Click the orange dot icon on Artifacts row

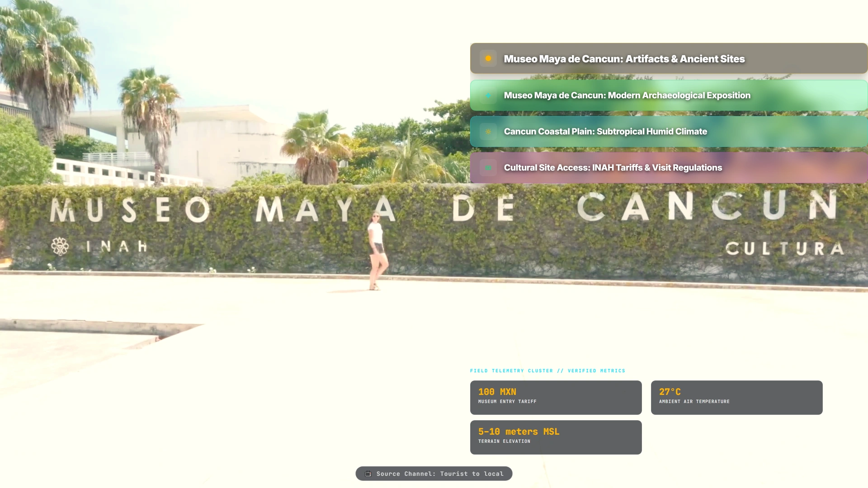point(488,58)
